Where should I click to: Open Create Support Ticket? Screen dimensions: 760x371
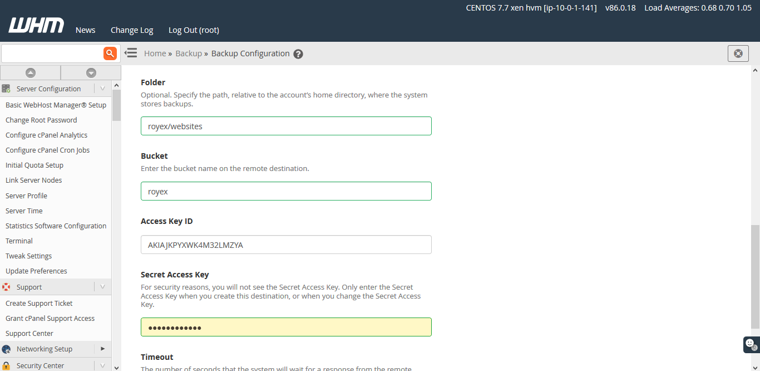click(39, 303)
